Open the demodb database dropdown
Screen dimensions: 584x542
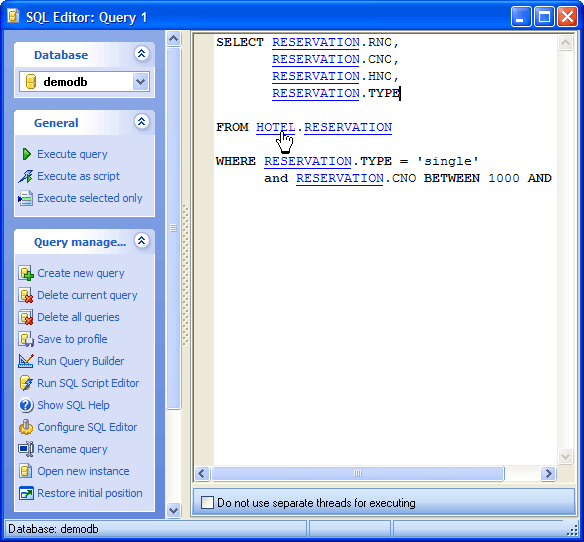point(140,82)
